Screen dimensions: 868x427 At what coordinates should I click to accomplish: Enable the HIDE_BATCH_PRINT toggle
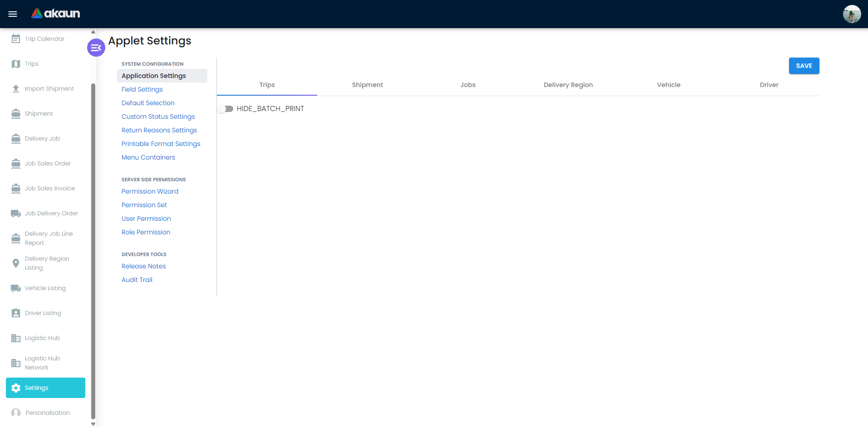pos(226,108)
